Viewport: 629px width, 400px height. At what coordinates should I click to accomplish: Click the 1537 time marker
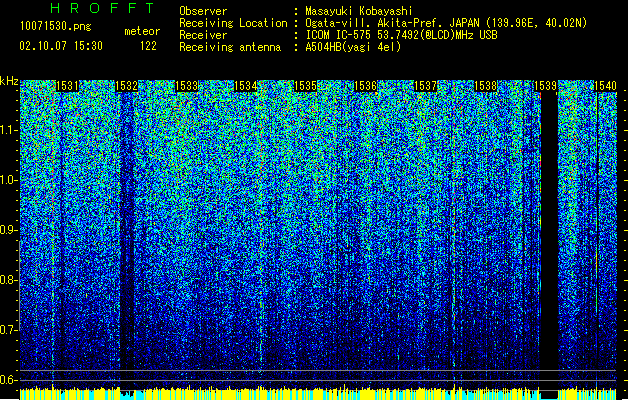[425, 86]
